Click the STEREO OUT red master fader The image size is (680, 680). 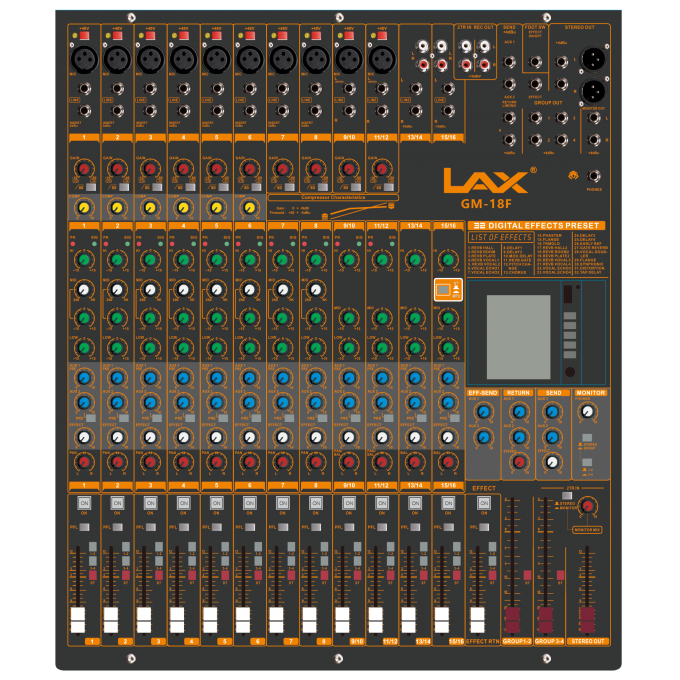point(587,620)
